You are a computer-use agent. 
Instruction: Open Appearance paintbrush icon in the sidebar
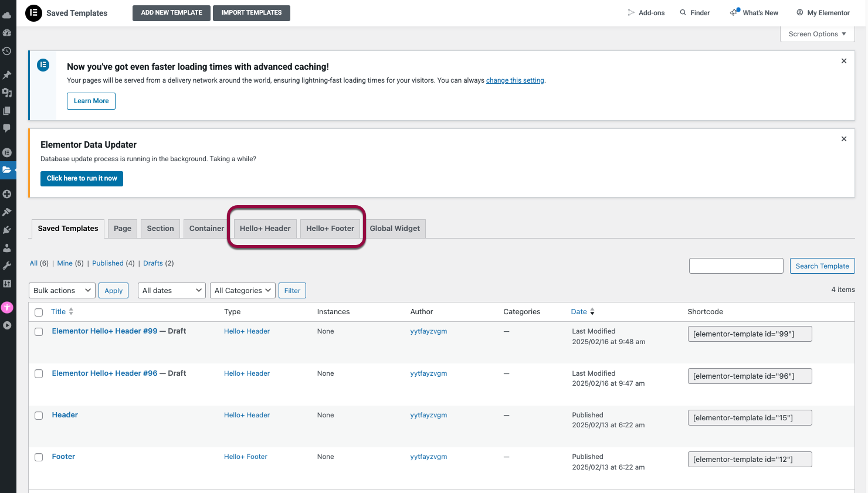click(7, 212)
